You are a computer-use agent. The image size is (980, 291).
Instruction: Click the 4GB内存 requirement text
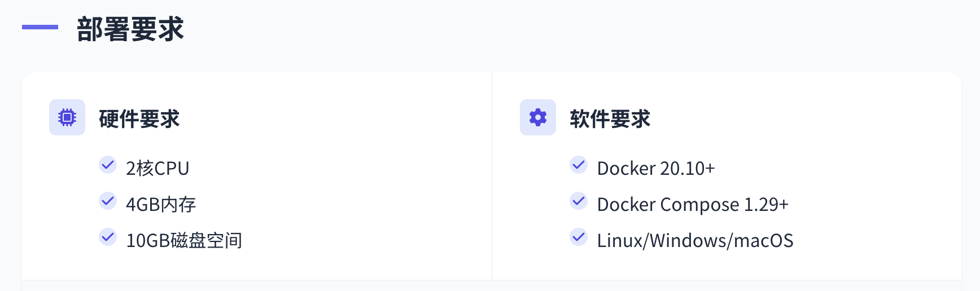coord(161,204)
